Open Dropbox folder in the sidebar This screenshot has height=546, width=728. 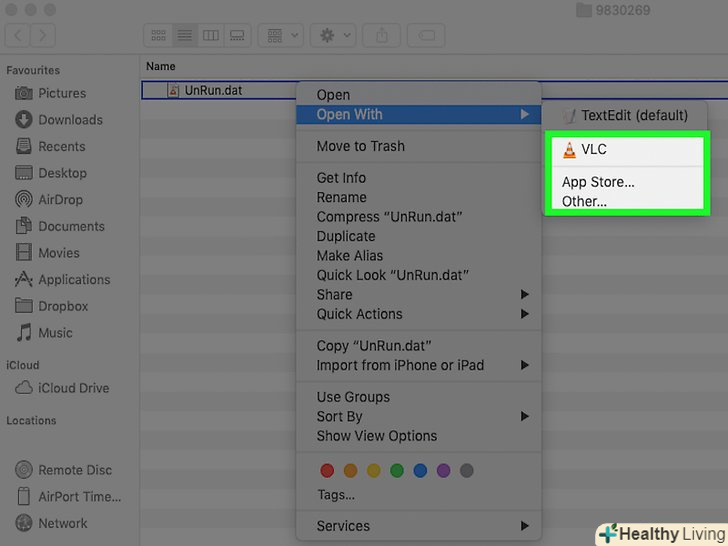click(x=52, y=306)
